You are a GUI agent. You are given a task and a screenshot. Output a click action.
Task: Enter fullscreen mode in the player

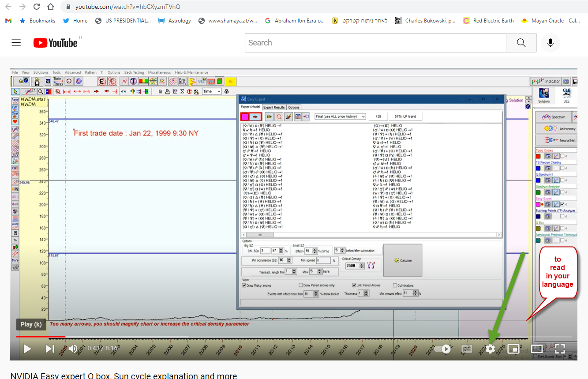coord(560,349)
